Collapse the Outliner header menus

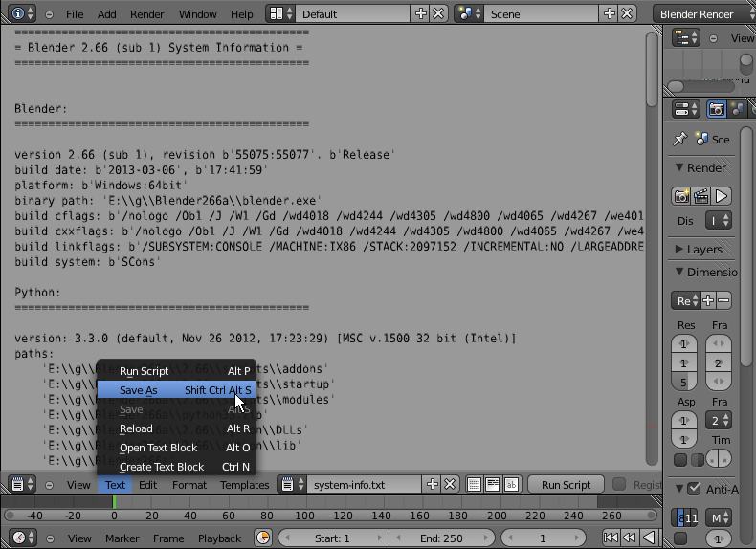click(713, 38)
